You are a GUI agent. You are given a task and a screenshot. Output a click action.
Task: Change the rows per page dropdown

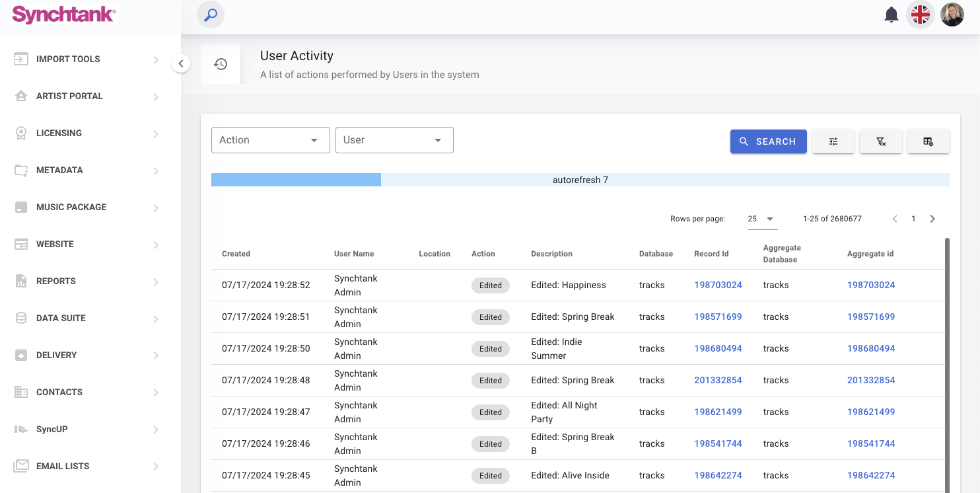click(x=761, y=219)
